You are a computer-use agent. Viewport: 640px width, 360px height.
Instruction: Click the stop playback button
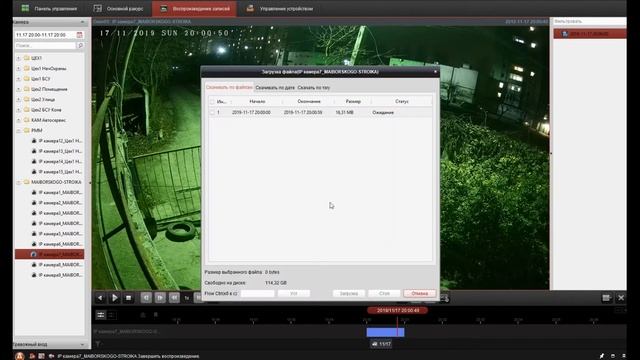[129, 298]
